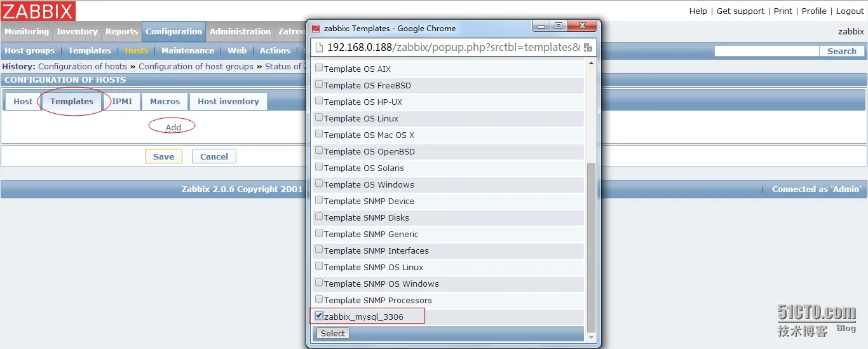Viewport: 868px width, 349px height.
Task: Tick the Template SNMP OS Windows checkbox
Action: pyautogui.click(x=319, y=283)
